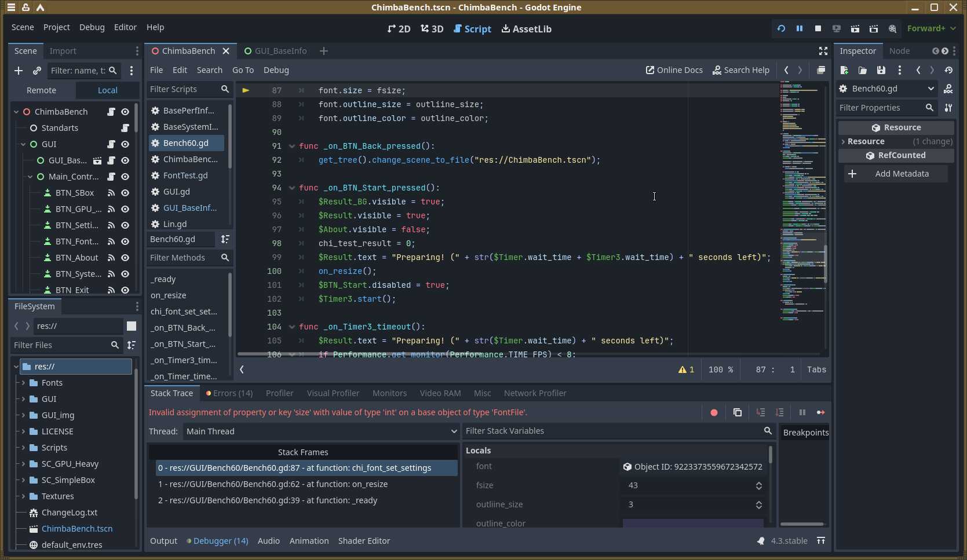
Task: Switch to the AssetLib workspace
Action: 526,29
